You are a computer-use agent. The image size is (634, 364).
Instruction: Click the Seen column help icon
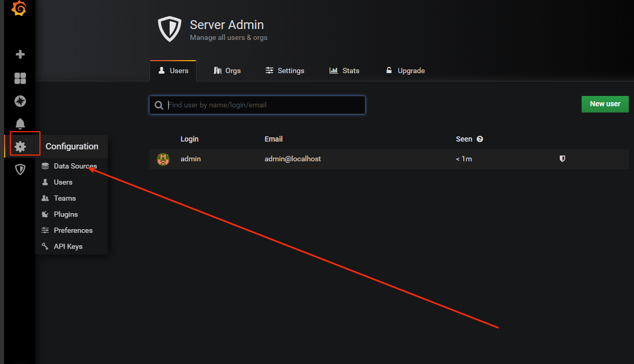pos(480,139)
